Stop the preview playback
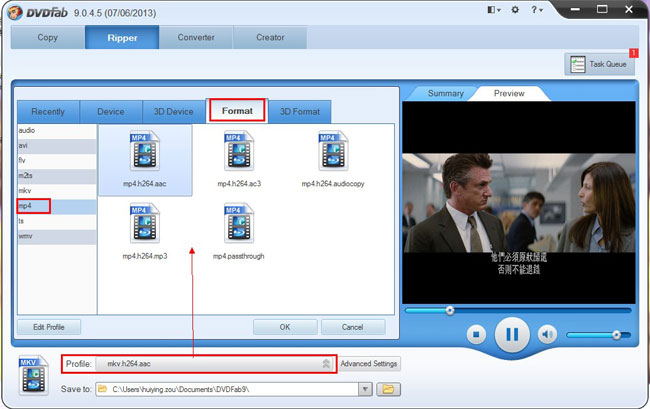Image resolution: width=650 pixels, height=409 pixels. pos(476,334)
